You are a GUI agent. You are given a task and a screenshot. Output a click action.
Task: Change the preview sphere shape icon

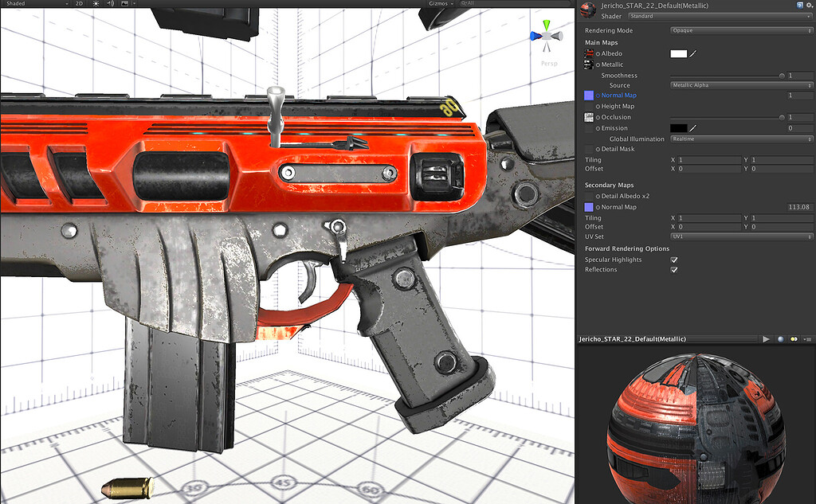tap(781, 338)
